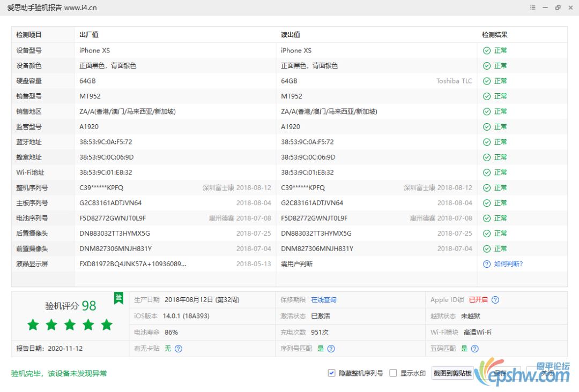Click the green check icon for 整机序列号

[487, 188]
